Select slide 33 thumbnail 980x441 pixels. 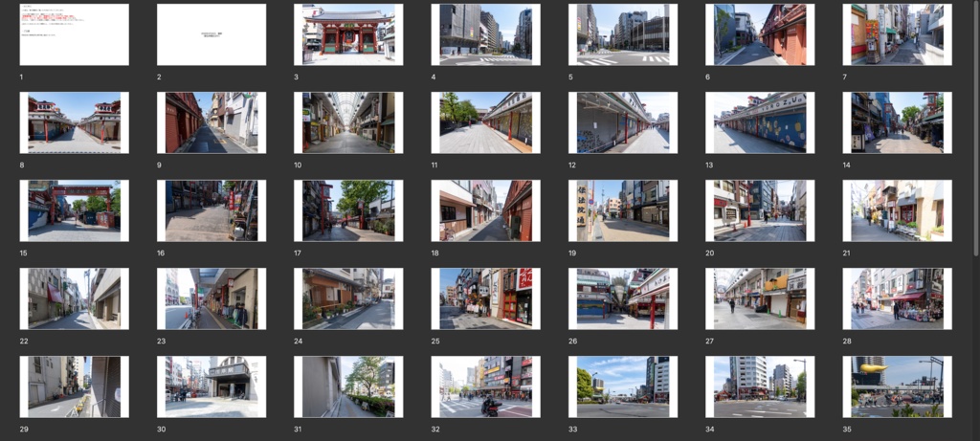pyautogui.click(x=623, y=387)
